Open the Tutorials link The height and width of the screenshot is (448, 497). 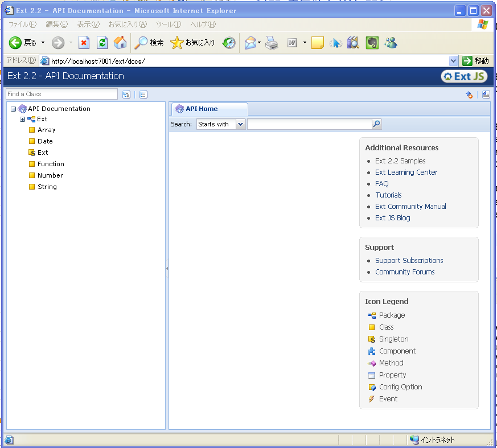pos(388,195)
